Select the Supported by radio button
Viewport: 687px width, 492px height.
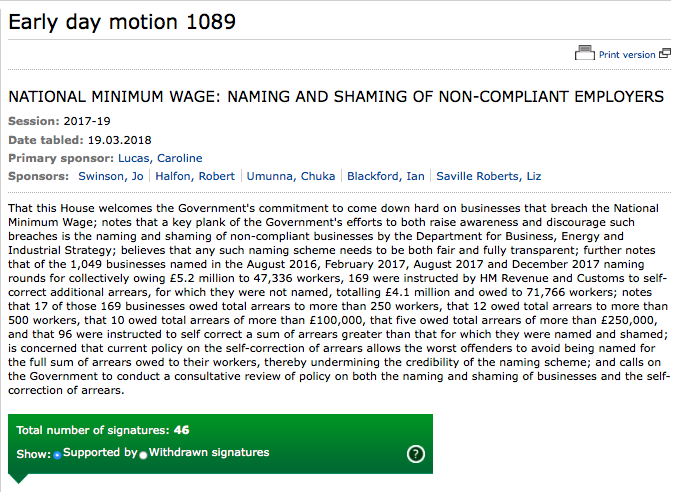pyautogui.click(x=55, y=455)
